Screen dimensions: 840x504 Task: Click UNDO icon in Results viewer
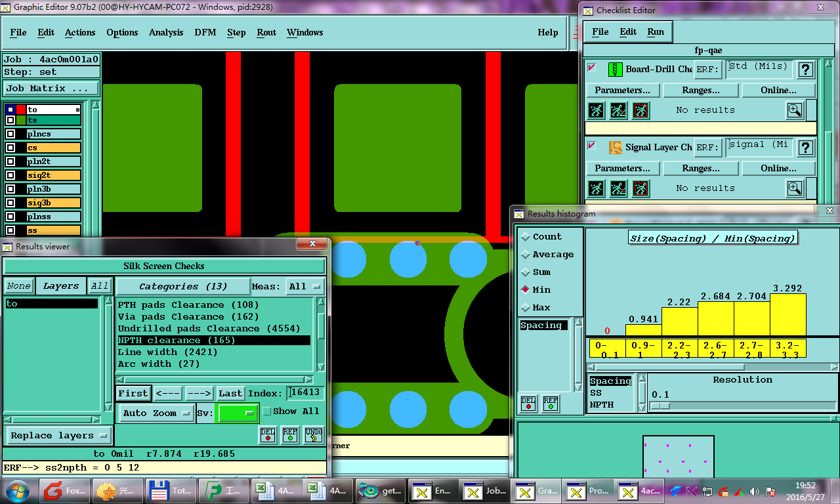[x=314, y=435]
